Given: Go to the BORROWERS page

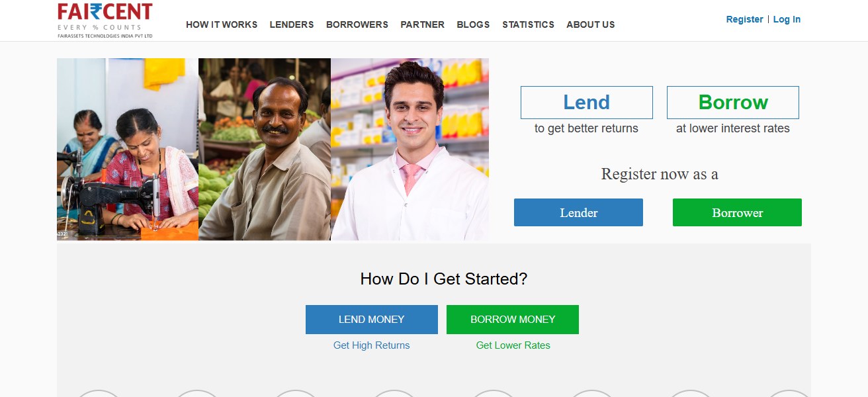Looking at the screenshot, I should (357, 24).
